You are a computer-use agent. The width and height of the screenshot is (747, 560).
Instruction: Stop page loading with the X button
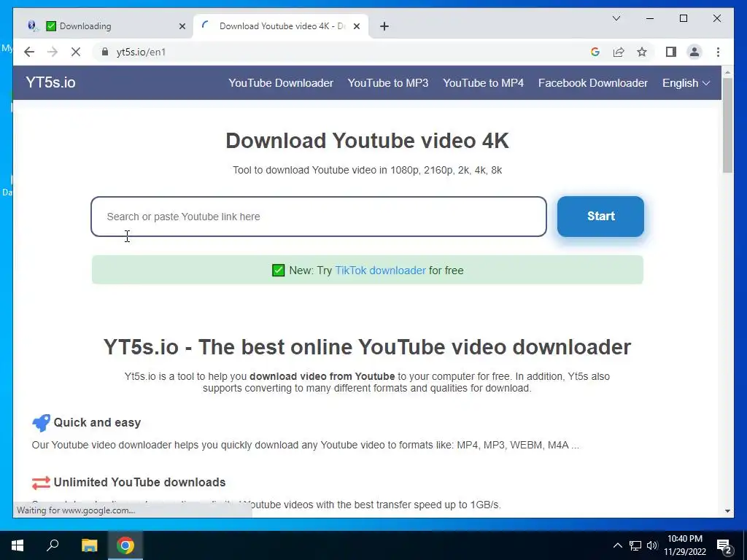(76, 52)
